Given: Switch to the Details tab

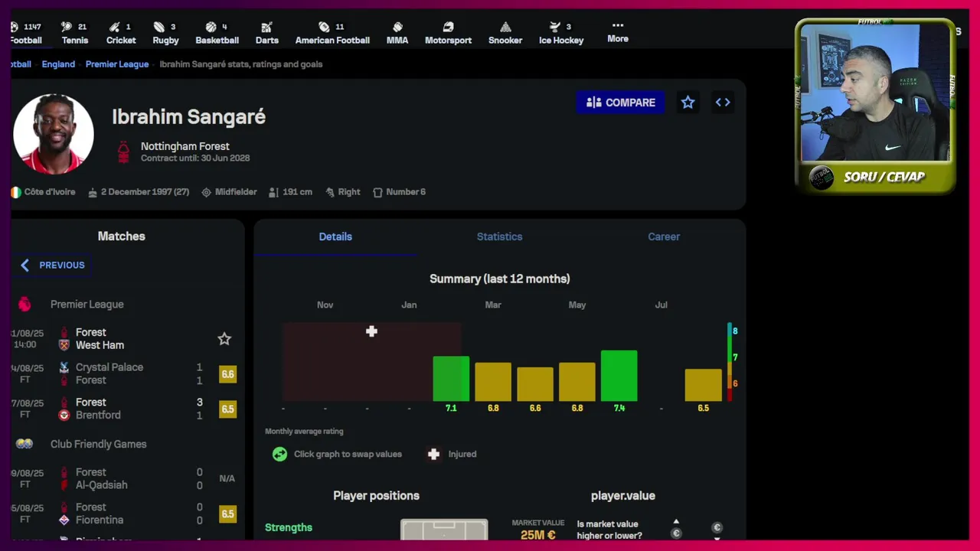Looking at the screenshot, I should coord(335,236).
